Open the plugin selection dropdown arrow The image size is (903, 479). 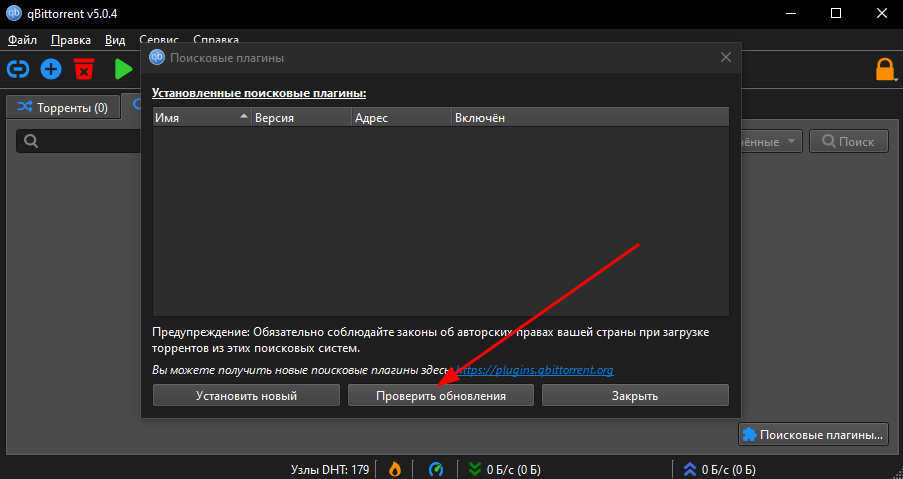tap(792, 141)
